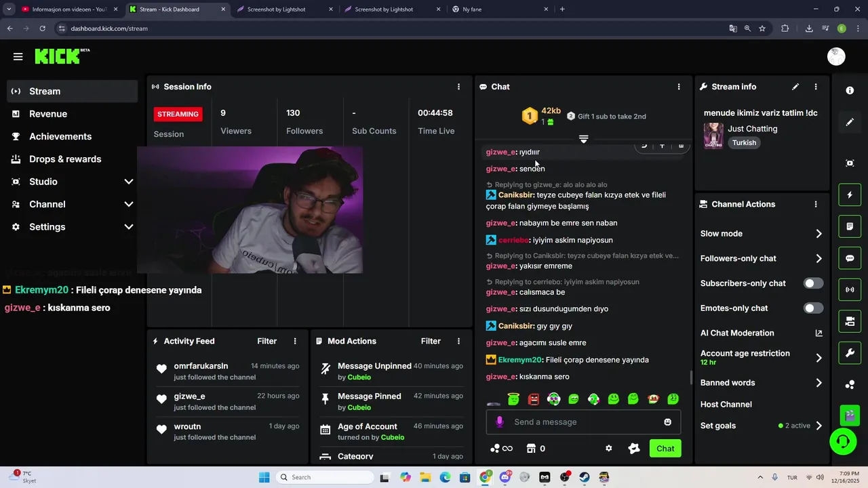Open chat settings gear icon

tap(608, 448)
